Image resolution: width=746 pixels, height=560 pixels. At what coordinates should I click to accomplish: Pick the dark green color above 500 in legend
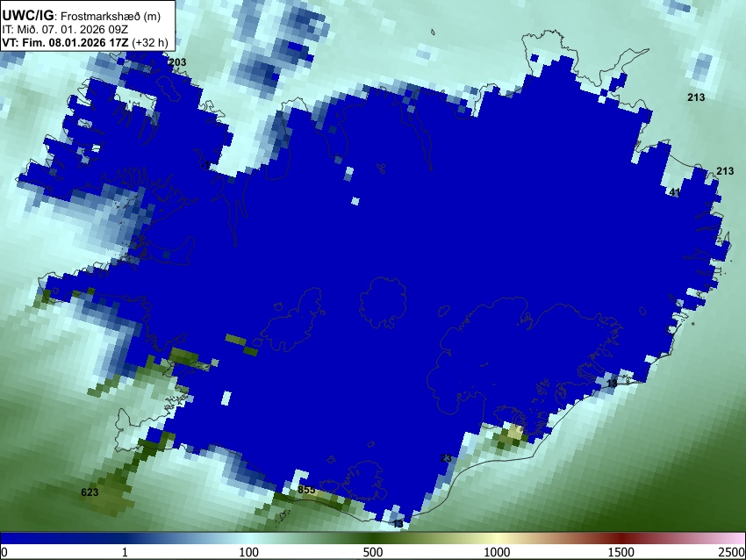click(372, 538)
